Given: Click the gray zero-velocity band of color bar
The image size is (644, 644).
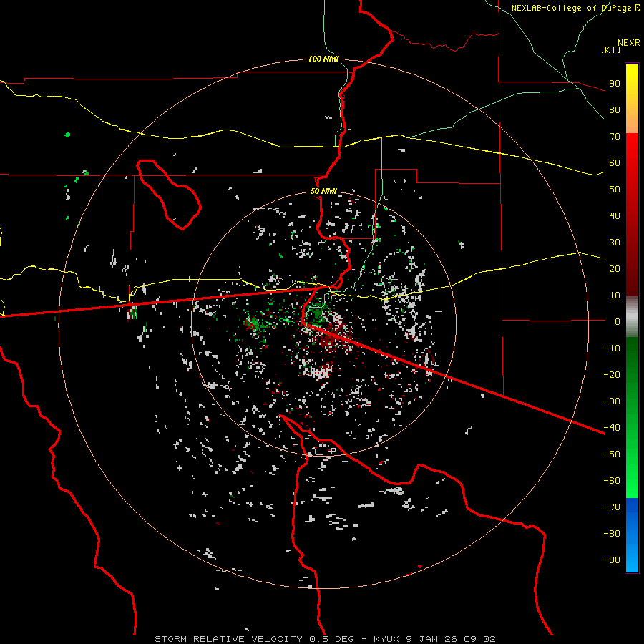Looking at the screenshot, I should tap(632, 317).
